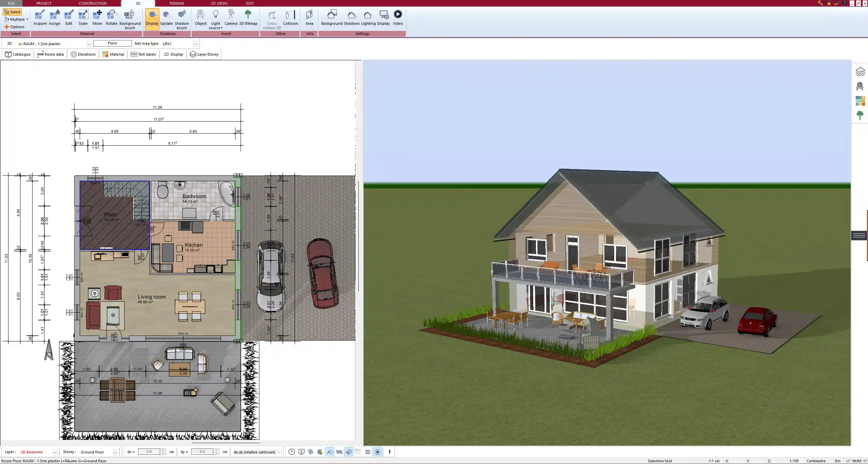This screenshot has width=868, height=464.
Task: Click the Select tool button
Action: click(x=12, y=12)
